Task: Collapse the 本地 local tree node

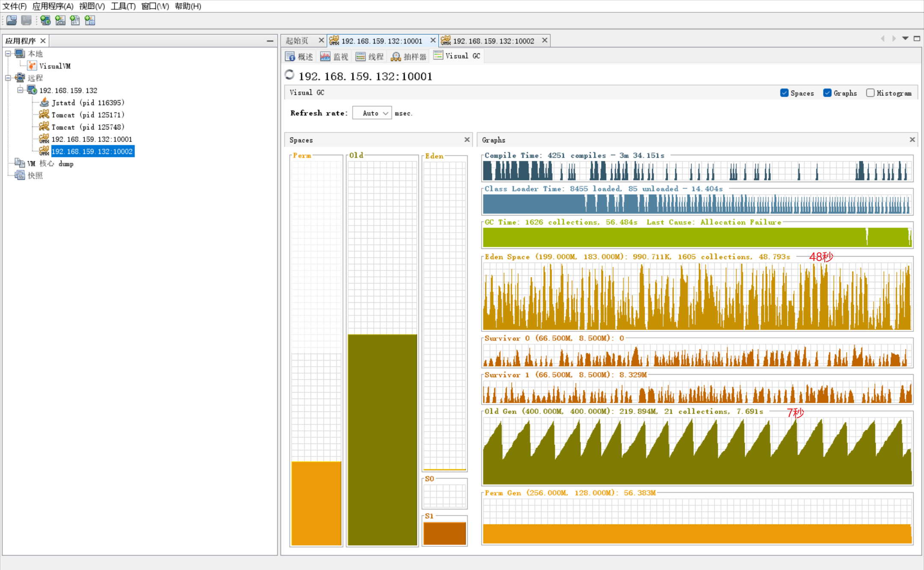Action: pos(8,53)
